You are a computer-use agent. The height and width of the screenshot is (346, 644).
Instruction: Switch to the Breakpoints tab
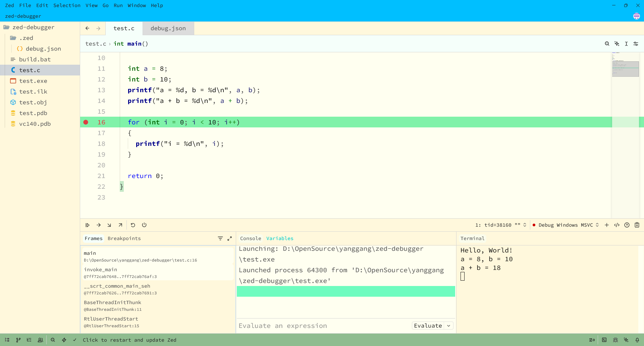(124, 238)
